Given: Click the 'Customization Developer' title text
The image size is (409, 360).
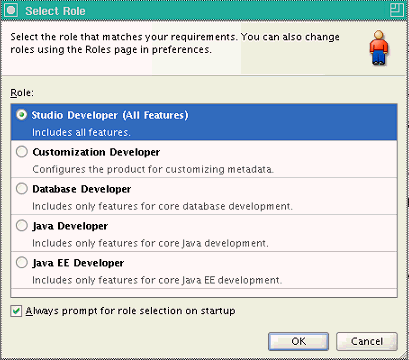Looking at the screenshot, I should (96, 152).
